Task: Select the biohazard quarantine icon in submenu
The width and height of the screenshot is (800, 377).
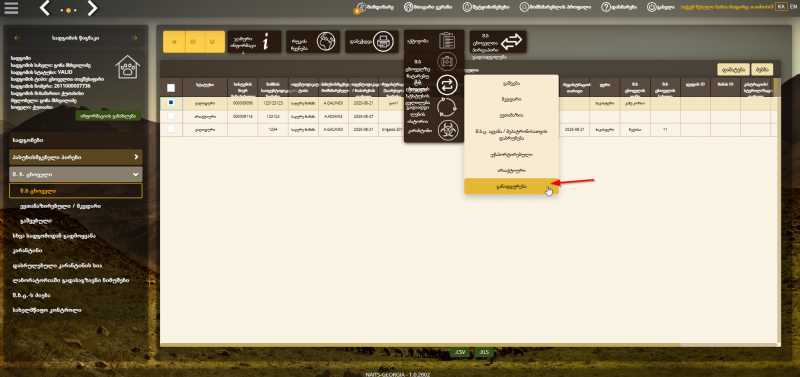Action: (447, 130)
